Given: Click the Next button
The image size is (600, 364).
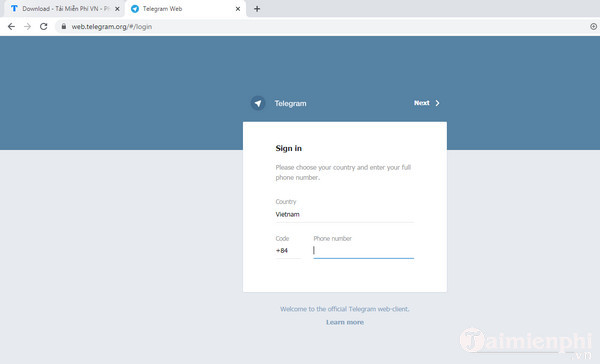Looking at the screenshot, I should (427, 103).
